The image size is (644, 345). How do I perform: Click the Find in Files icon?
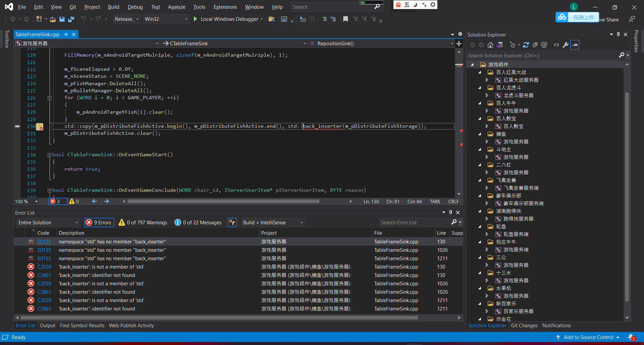click(x=272, y=19)
